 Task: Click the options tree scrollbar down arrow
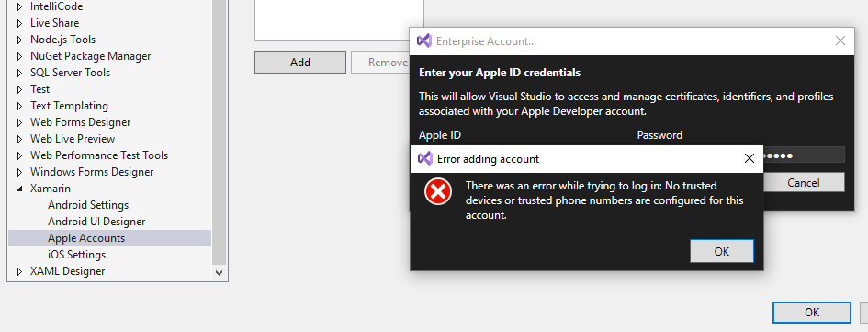coord(220,273)
